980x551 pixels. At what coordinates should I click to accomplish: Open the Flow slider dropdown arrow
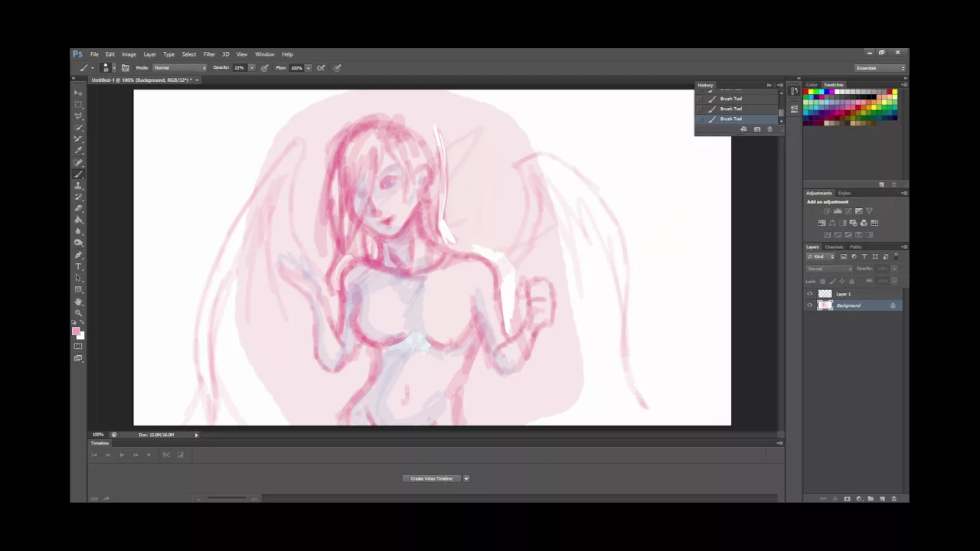click(308, 67)
